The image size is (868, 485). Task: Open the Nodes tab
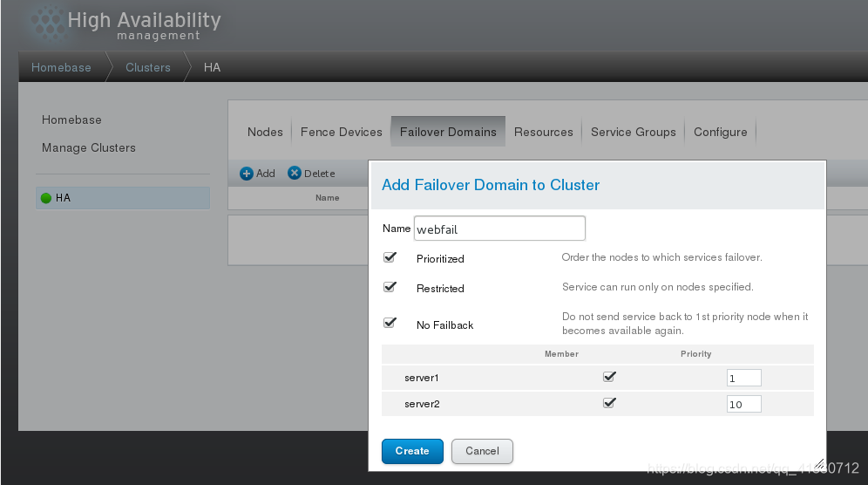tap(265, 132)
